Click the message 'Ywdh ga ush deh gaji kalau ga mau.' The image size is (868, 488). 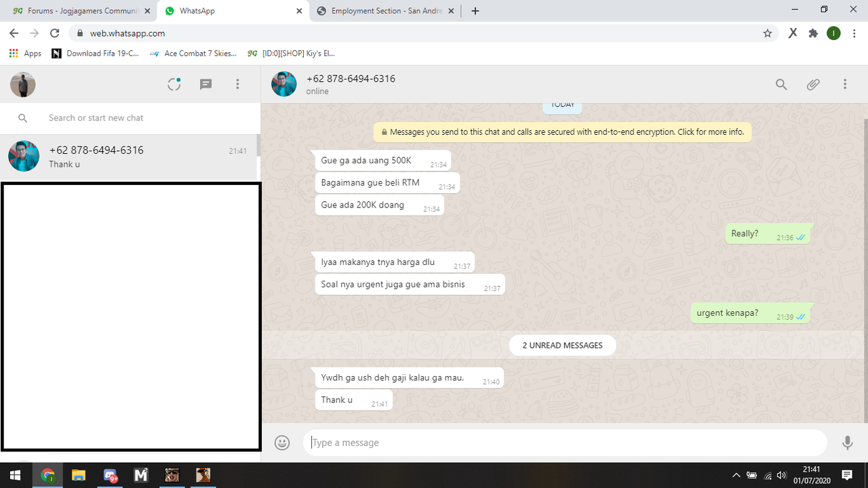pos(409,378)
